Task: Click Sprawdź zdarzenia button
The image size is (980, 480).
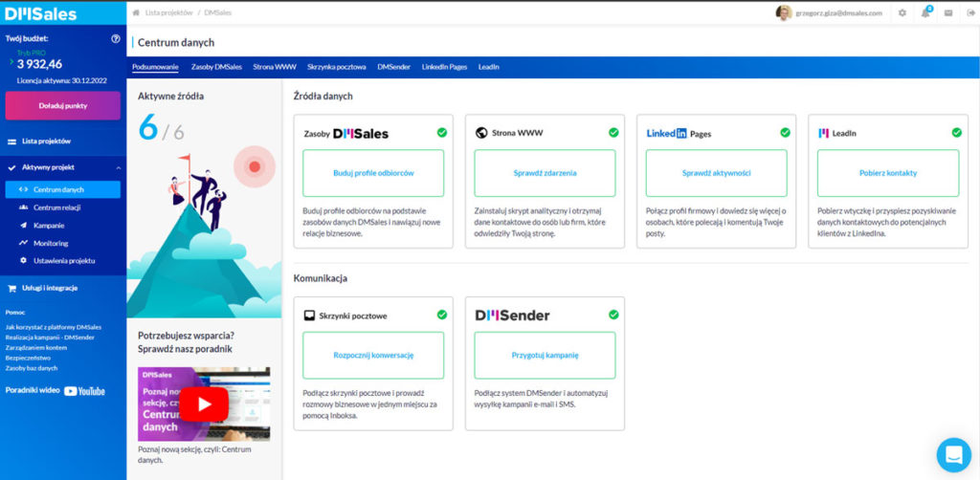Action: tap(545, 173)
